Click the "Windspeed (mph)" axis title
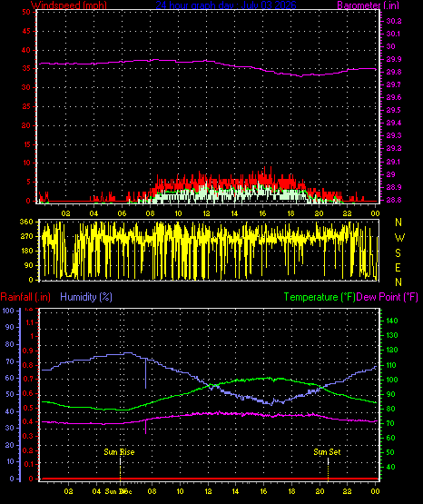Screen dimensions: 423x504 (69, 5)
